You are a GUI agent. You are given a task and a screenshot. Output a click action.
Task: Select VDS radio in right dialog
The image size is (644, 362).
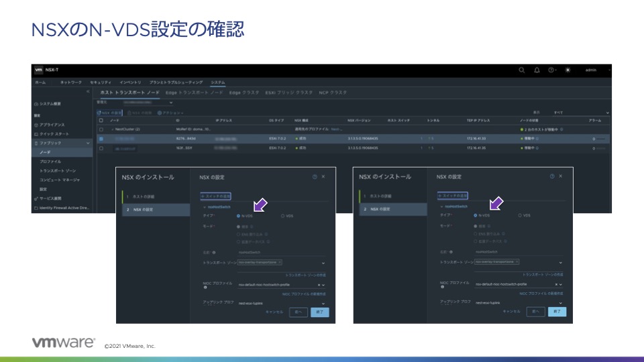(x=519, y=215)
